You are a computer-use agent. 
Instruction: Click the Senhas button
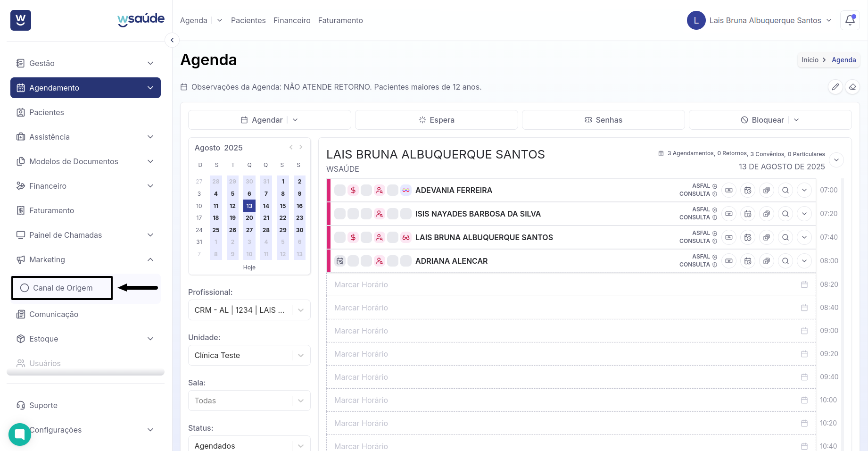coord(603,120)
